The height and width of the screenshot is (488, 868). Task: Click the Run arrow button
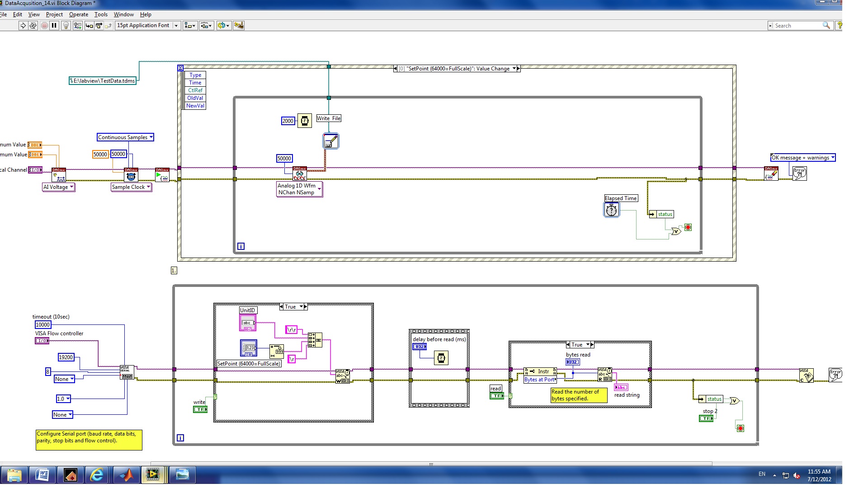click(23, 25)
